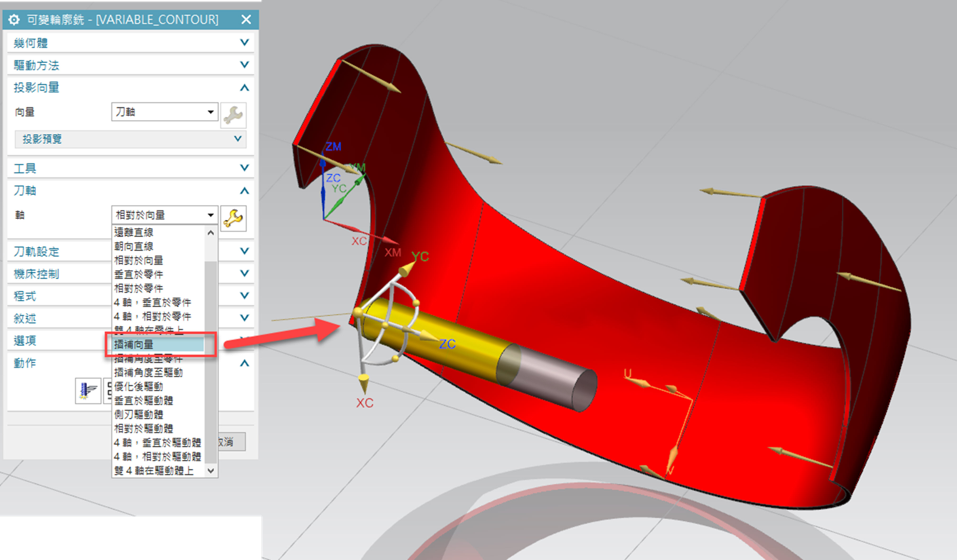The height and width of the screenshot is (560, 957).
Task: Click the list scrollbar down arrow
Action: pyautogui.click(x=211, y=471)
